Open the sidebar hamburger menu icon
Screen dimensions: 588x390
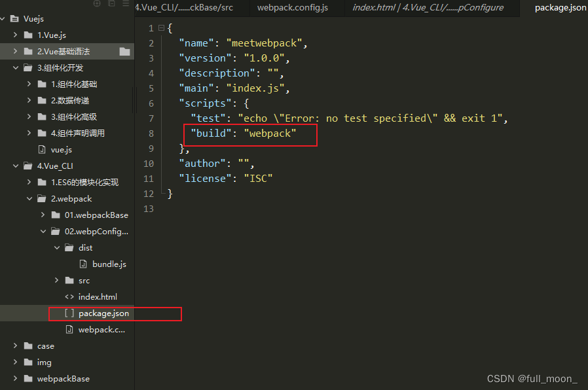point(126,3)
